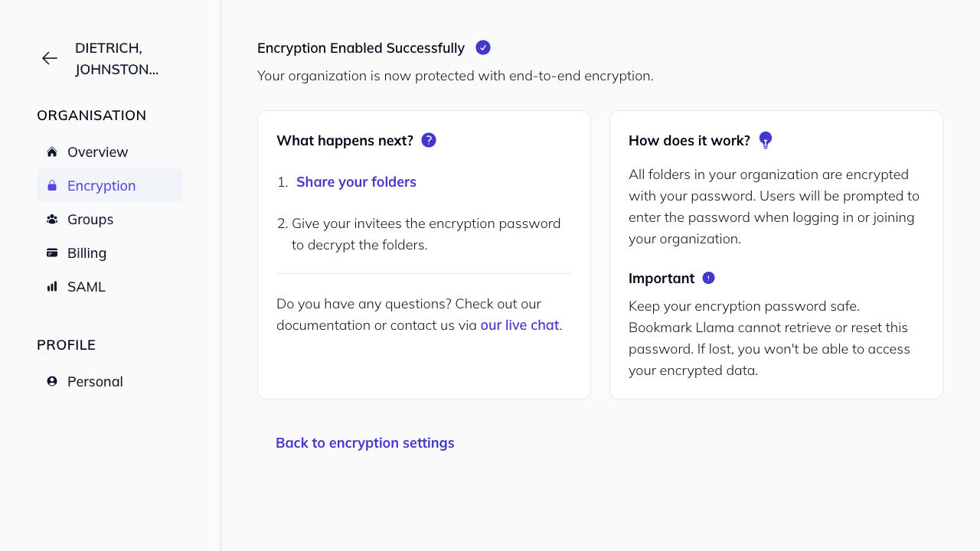This screenshot has width=980, height=551.
Task: Select the credit card icon next to Billing
Action: tap(51, 253)
